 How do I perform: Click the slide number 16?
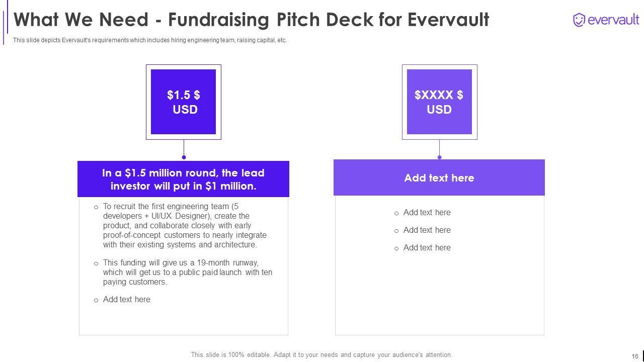tap(635, 356)
